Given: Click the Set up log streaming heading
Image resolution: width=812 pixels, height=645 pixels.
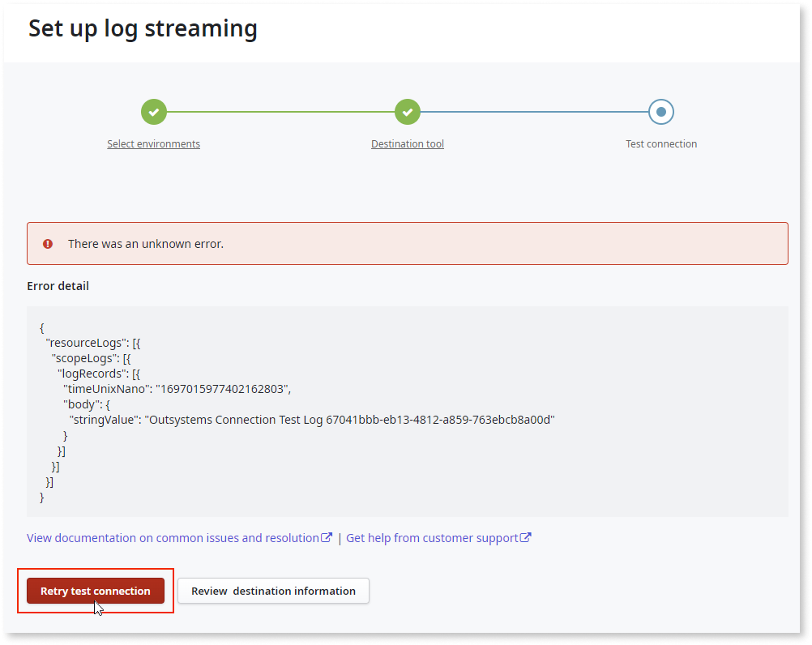Looking at the screenshot, I should click(x=143, y=28).
